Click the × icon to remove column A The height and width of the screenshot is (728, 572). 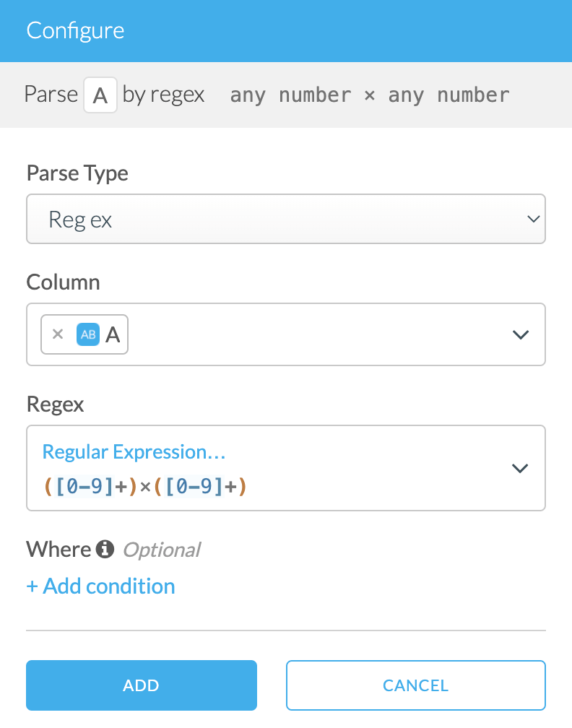click(58, 334)
